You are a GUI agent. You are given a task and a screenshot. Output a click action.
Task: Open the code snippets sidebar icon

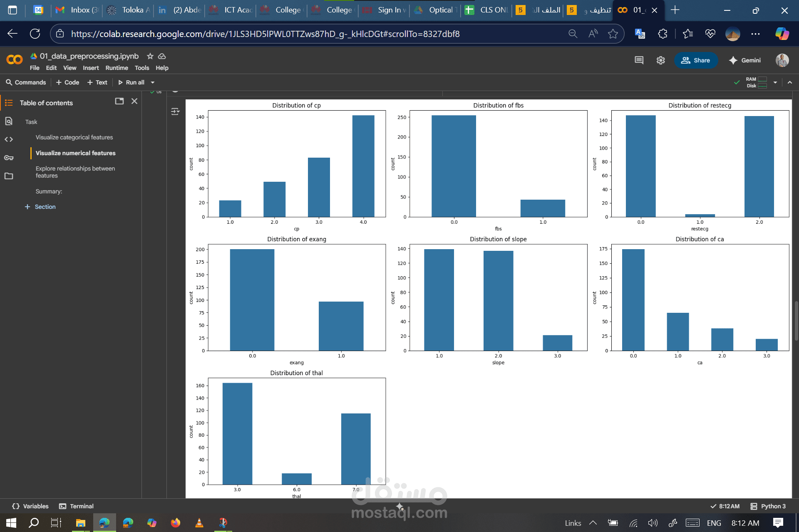9,139
